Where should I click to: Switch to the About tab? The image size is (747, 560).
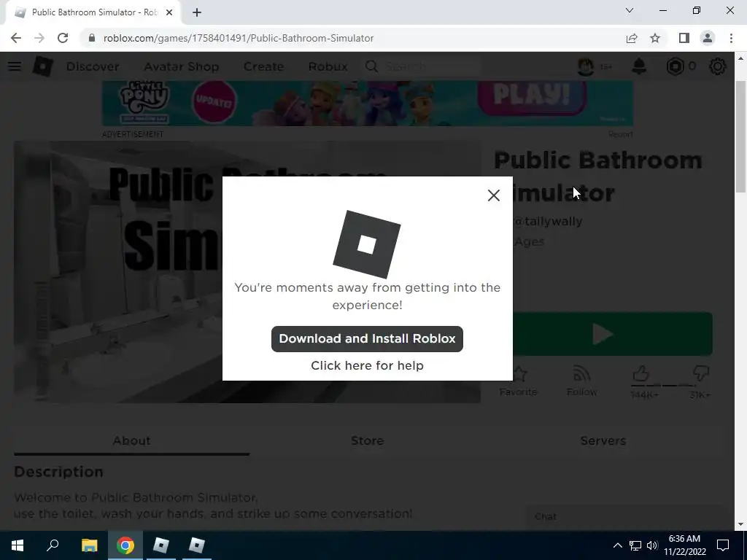[x=131, y=441]
